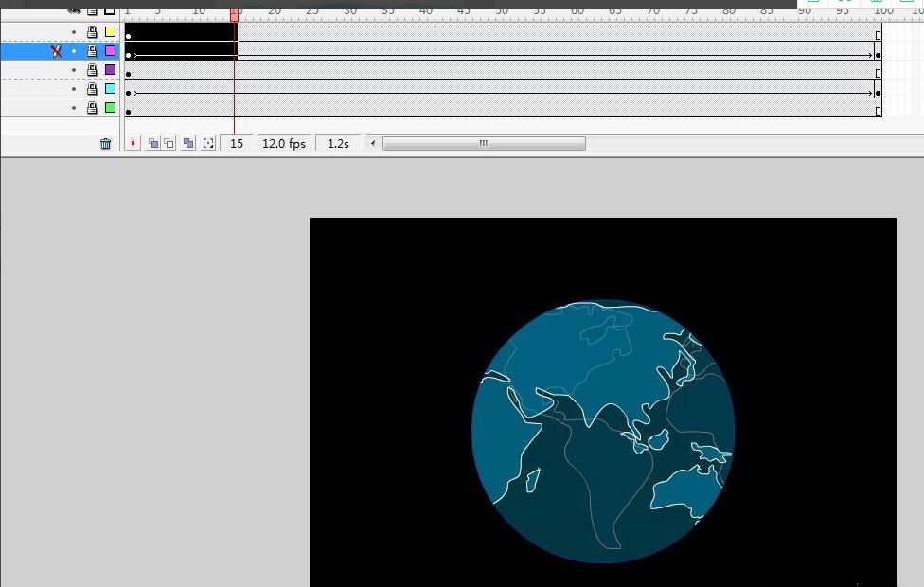Click frame 30 on the timeline ruler
The width and height of the screenshot is (924, 587).
(348, 11)
